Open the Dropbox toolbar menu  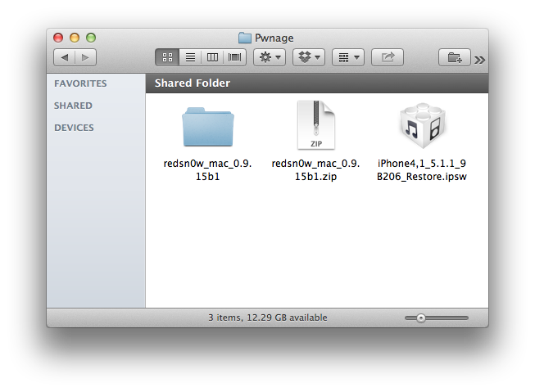coord(309,57)
